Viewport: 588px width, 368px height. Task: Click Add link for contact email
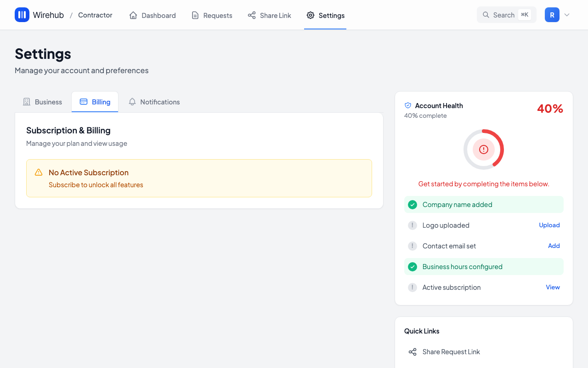[x=554, y=246]
